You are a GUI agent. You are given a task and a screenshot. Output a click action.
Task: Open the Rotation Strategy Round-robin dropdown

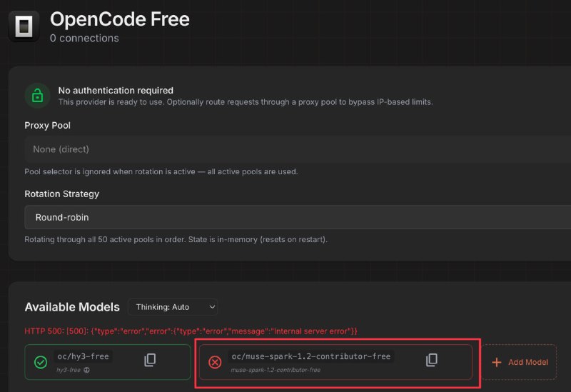(x=298, y=217)
